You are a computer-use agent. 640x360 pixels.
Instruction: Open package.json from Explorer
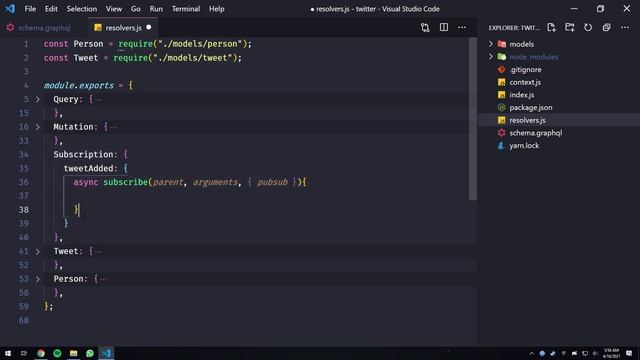pos(531,107)
